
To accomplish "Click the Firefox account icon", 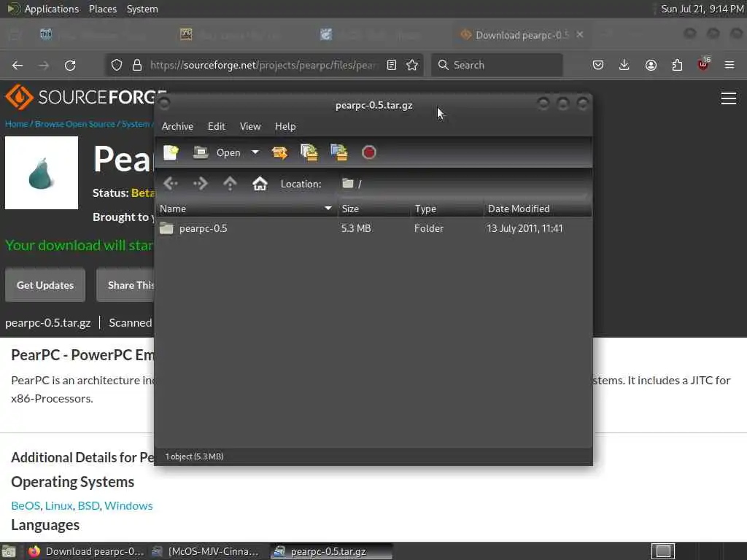I will 651,65.
